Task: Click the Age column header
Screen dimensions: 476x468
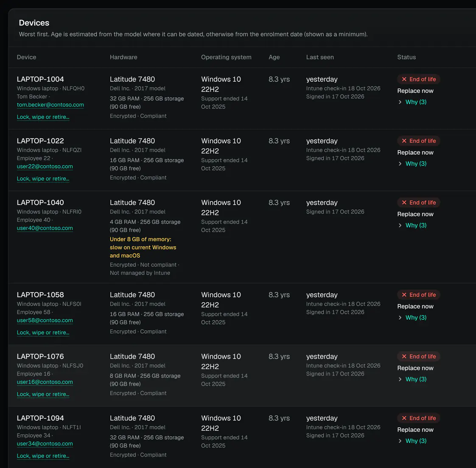Action: coord(274,57)
